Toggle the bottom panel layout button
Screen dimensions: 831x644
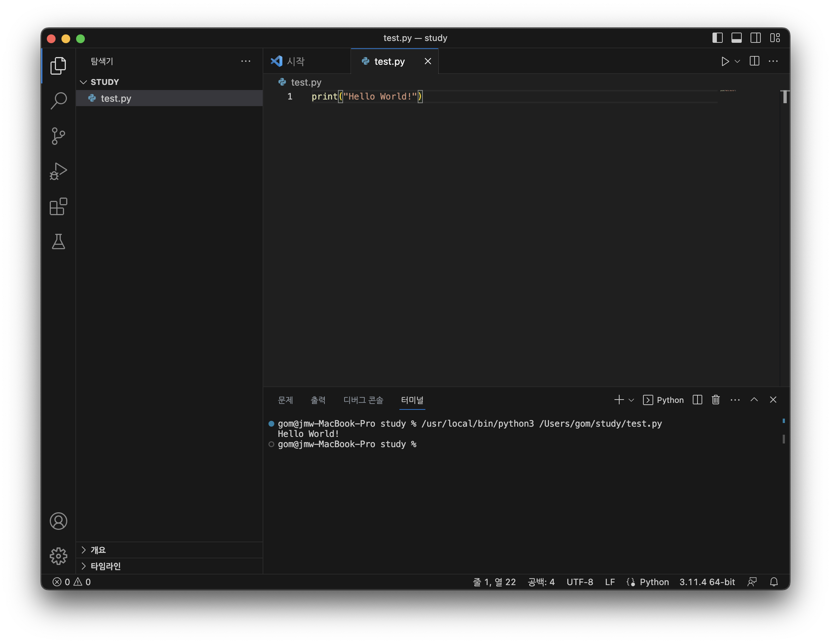[736, 38]
